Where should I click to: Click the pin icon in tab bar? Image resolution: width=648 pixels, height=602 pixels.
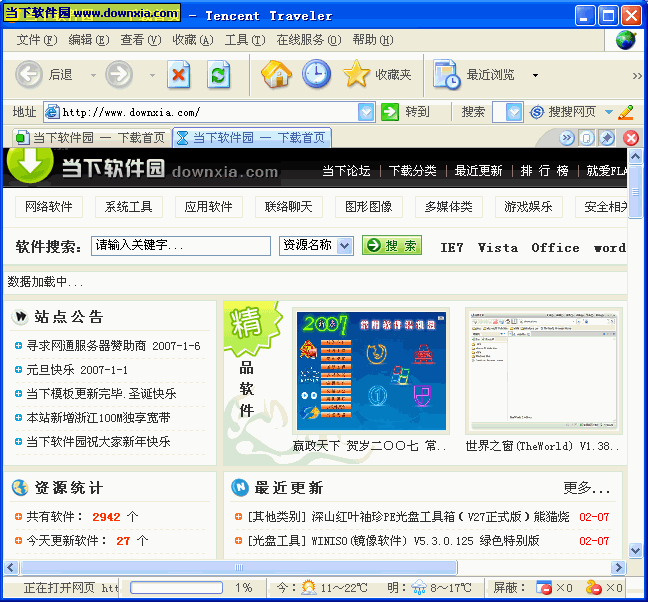click(607, 138)
